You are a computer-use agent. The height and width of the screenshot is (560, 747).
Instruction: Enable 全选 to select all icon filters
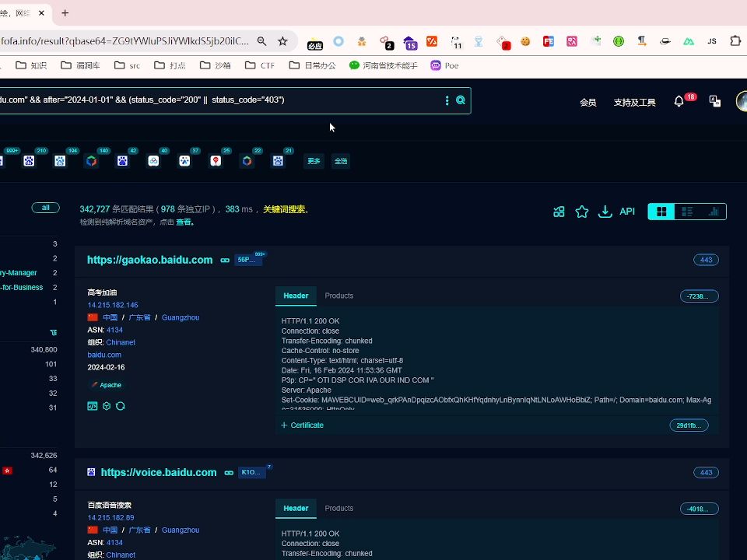(x=341, y=161)
